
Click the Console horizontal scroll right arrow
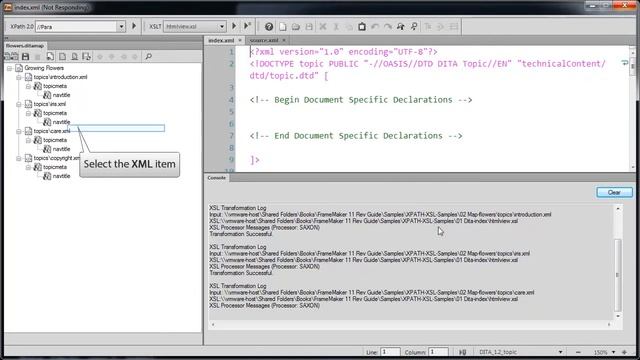609,324
